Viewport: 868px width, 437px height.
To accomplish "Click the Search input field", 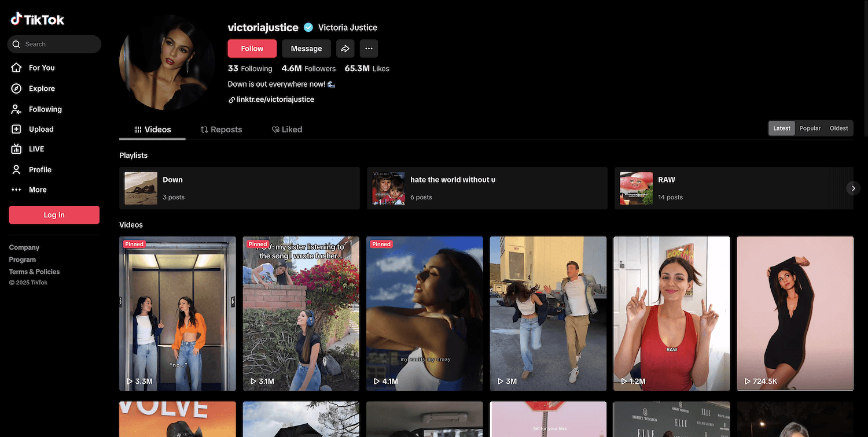I will pyautogui.click(x=58, y=44).
